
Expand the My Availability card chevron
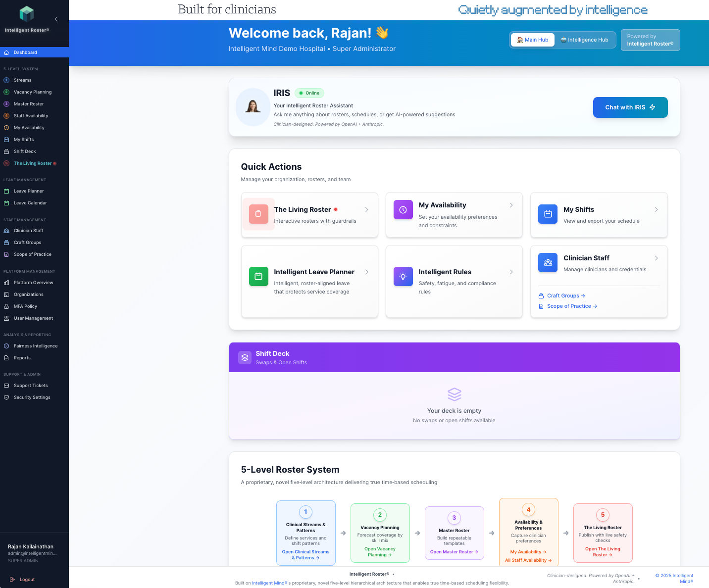(x=511, y=205)
